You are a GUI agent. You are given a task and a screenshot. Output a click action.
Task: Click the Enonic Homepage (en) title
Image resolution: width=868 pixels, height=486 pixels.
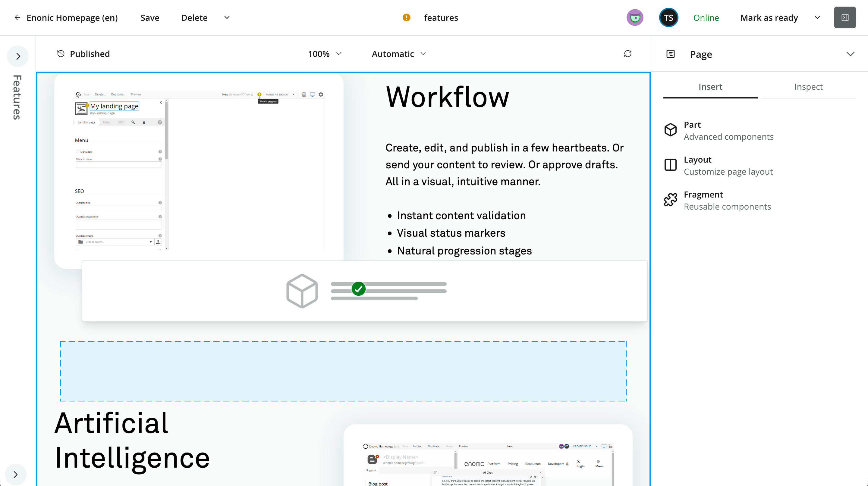72,17
